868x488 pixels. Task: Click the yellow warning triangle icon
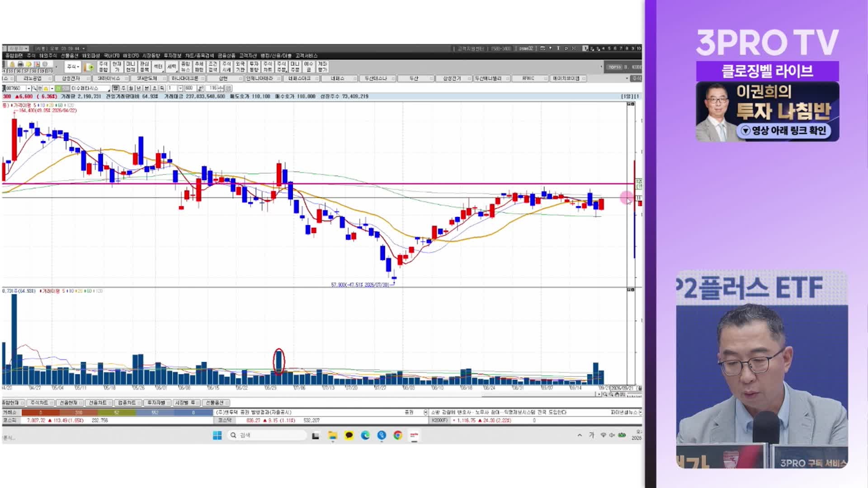46,88
